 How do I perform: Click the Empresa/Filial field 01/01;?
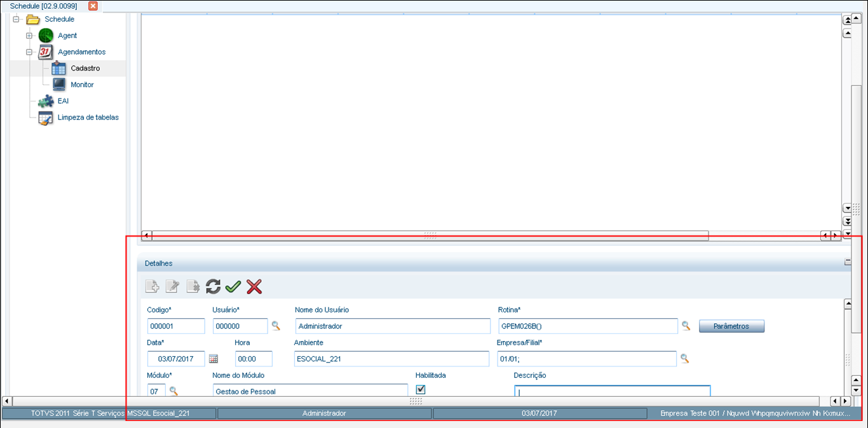pyautogui.click(x=587, y=359)
